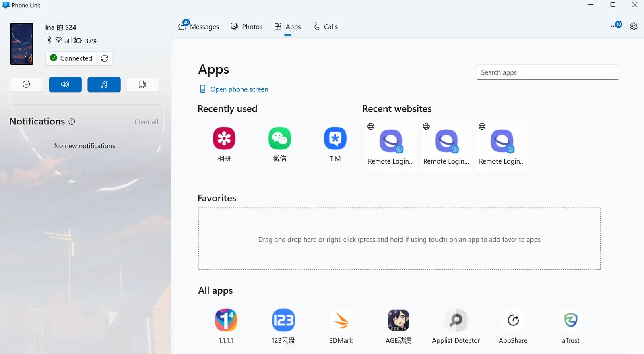Screen dimensions: 644x354
Task: Open the aTrust app
Action: coord(570,321)
